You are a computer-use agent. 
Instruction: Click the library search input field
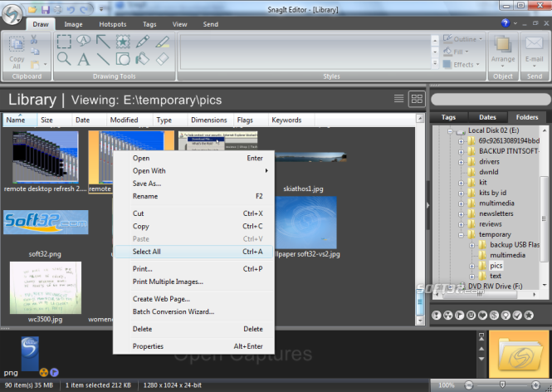[x=491, y=100]
